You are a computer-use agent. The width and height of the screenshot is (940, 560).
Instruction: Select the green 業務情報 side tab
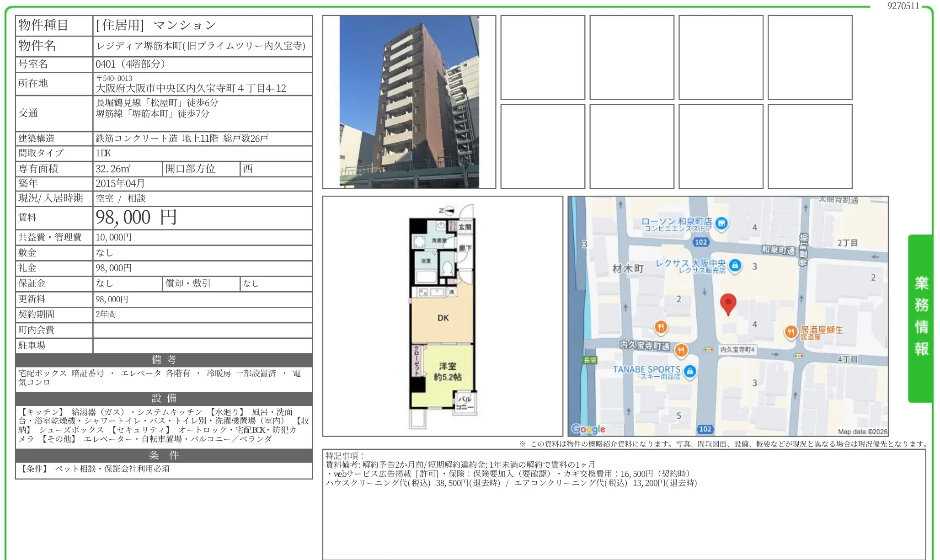click(921, 317)
